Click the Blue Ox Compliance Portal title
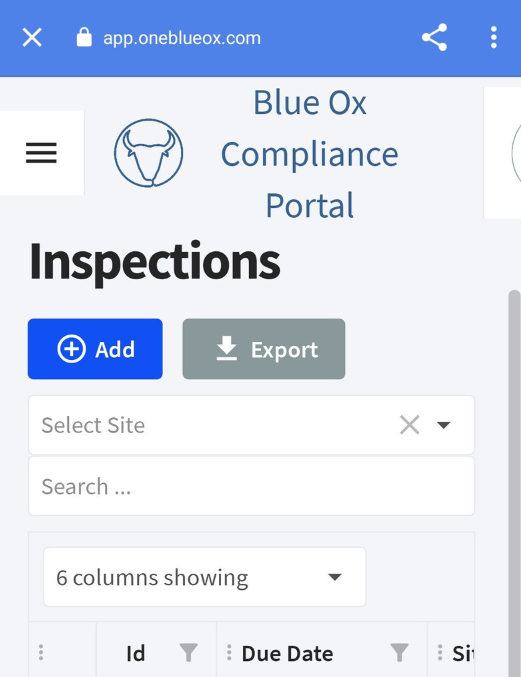 tap(309, 154)
